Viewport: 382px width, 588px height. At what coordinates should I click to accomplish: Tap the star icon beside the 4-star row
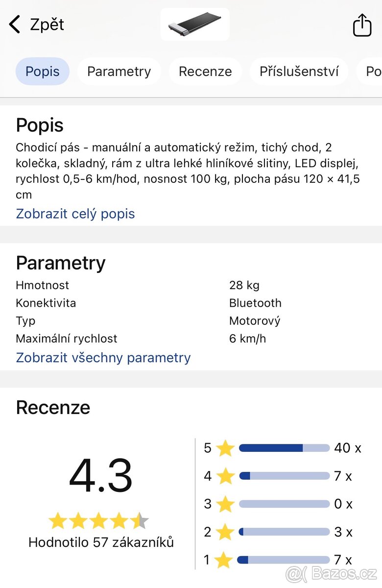[224, 475]
